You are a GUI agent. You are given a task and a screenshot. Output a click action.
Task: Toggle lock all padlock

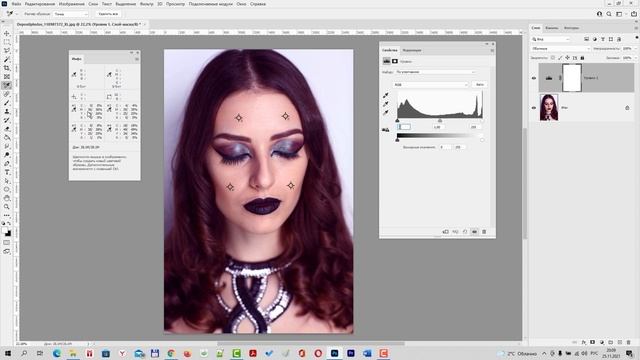pos(582,58)
